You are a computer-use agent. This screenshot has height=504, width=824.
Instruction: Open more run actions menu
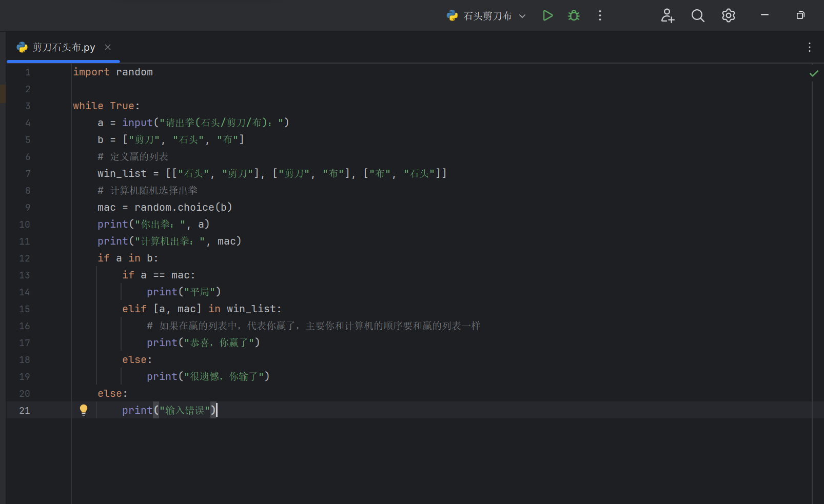pos(600,15)
